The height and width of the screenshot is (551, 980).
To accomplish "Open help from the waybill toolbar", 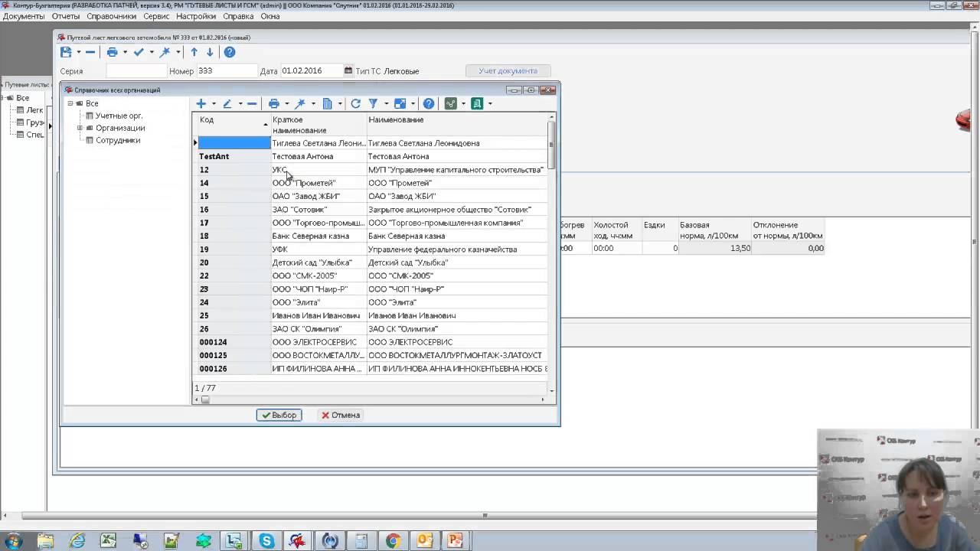I will click(x=230, y=52).
